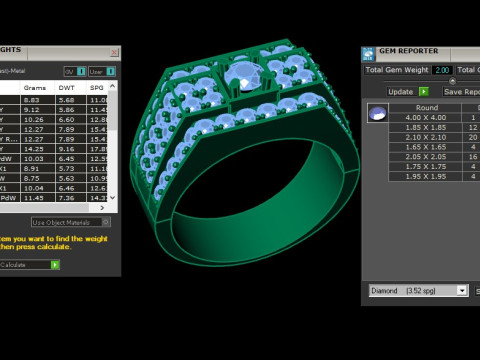Click the 10.03 grams cell
Screen dimensions: 480x360
[x=38, y=159]
